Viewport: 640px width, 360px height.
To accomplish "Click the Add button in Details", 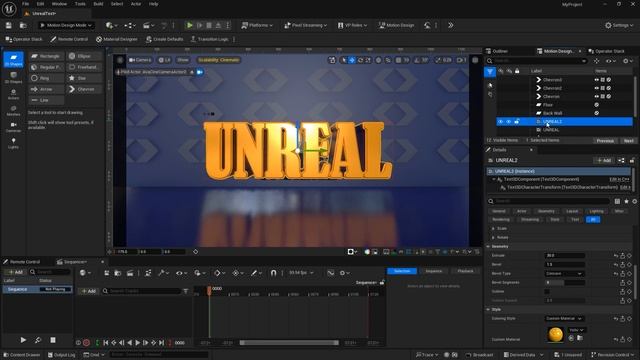I will click(604, 160).
